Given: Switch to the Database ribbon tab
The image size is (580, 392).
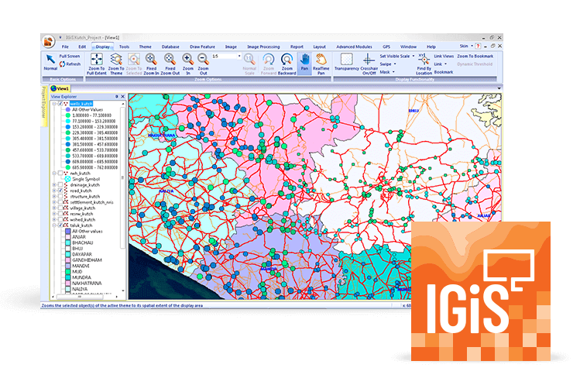Looking at the screenshot, I should click(170, 46).
